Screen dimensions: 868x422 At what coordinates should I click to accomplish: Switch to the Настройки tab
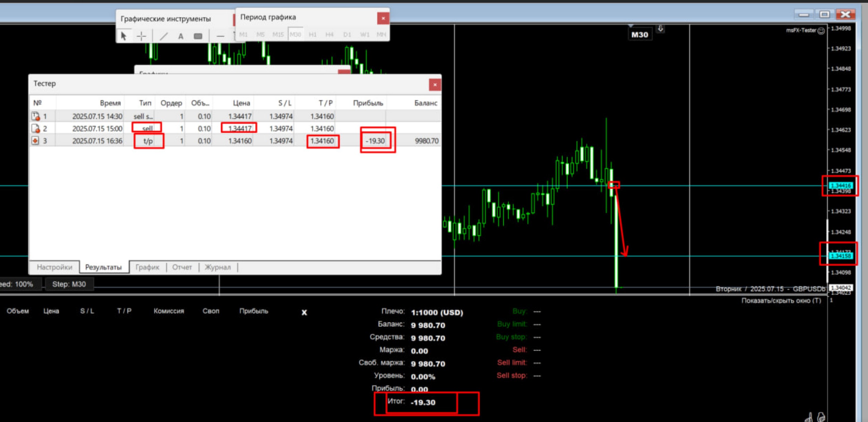pos(54,267)
